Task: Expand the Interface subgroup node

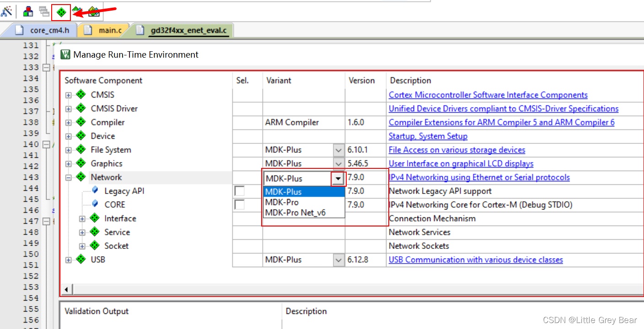Action: point(82,219)
